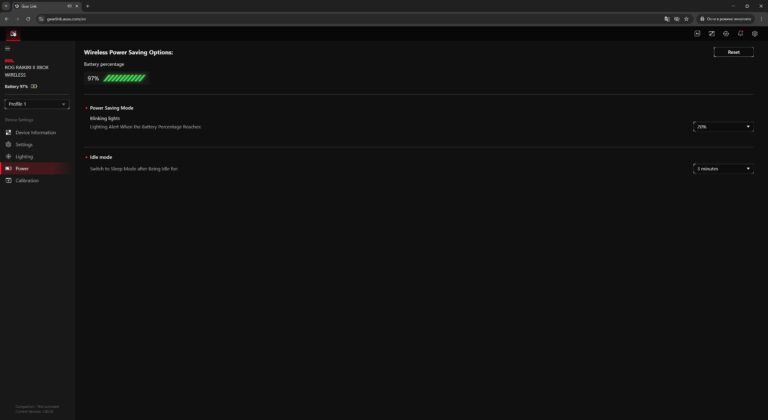Click the battery icon next to Battery 97%
768x420 pixels.
tap(34, 86)
